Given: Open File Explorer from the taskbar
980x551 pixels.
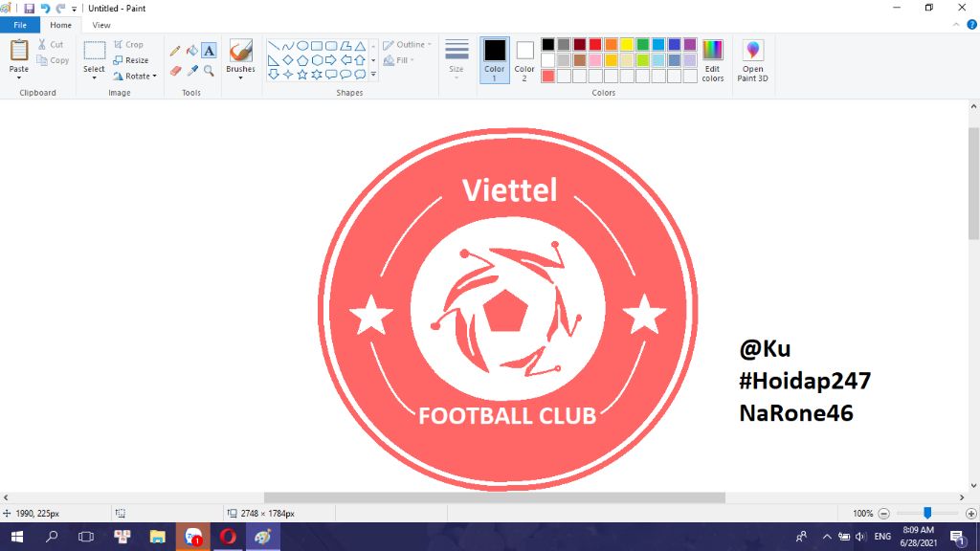Looking at the screenshot, I should [158, 537].
